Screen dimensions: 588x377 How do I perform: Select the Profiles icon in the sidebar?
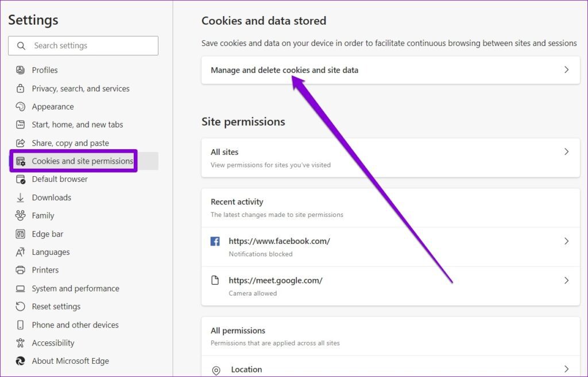[21, 70]
